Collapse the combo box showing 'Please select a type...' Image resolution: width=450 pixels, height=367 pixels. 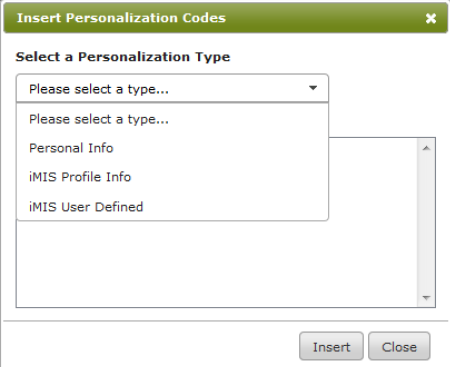(172, 88)
